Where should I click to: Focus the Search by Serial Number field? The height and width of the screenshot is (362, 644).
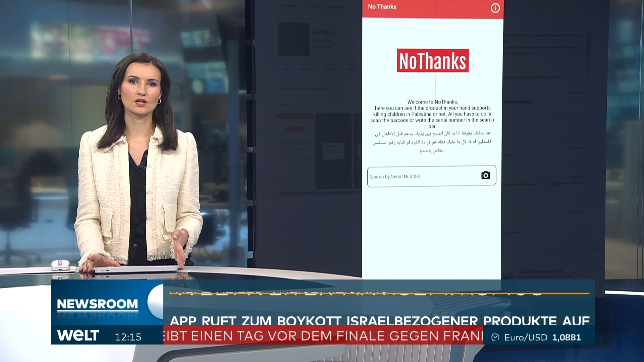click(432, 176)
